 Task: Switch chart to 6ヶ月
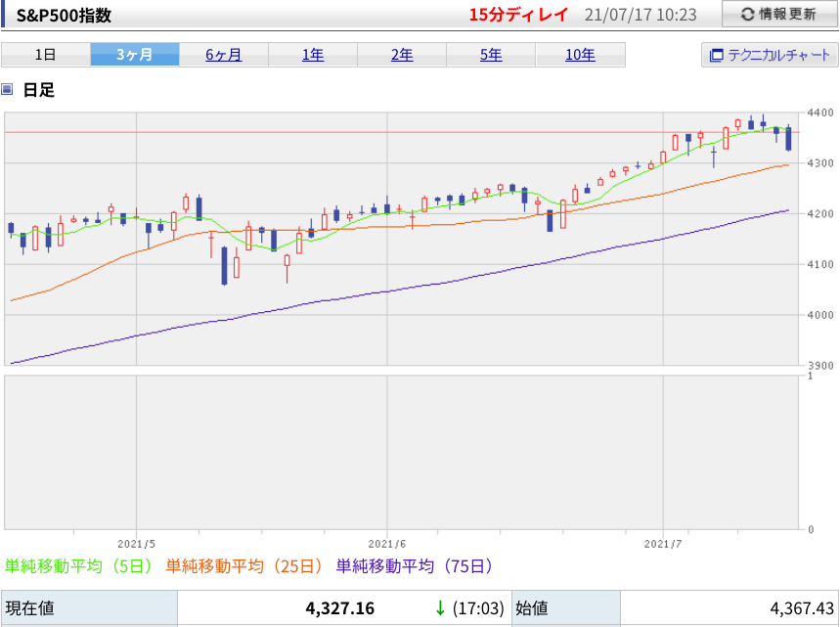coord(223,55)
